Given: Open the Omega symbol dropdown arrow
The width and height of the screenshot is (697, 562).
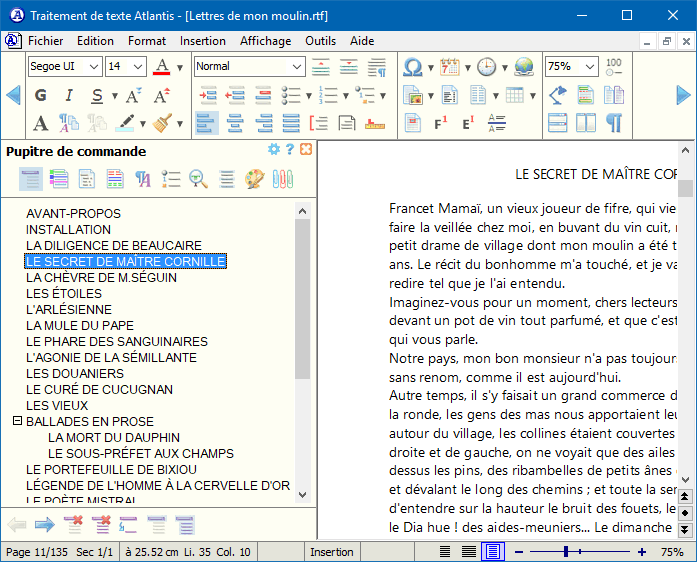Looking at the screenshot, I should click(x=431, y=68).
